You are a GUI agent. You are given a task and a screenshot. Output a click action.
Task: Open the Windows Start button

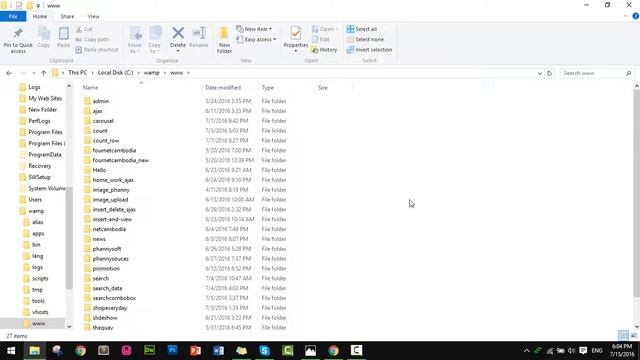pos(11,351)
